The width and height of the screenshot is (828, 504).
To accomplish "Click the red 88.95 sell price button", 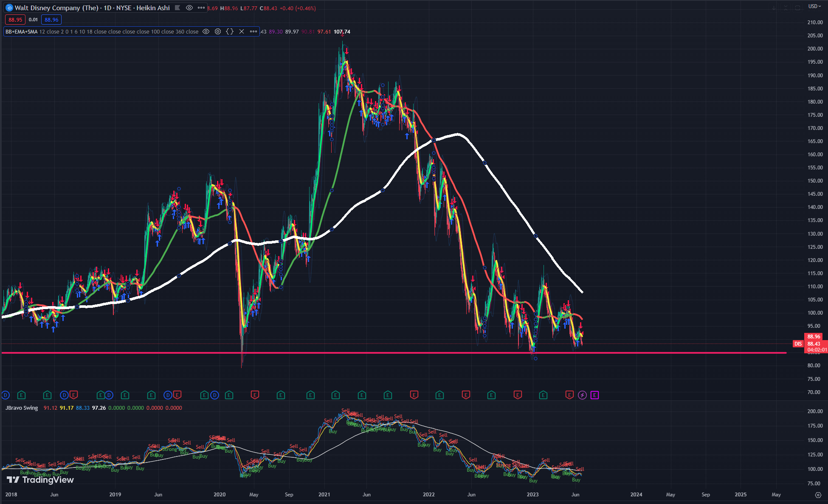I will click(15, 20).
